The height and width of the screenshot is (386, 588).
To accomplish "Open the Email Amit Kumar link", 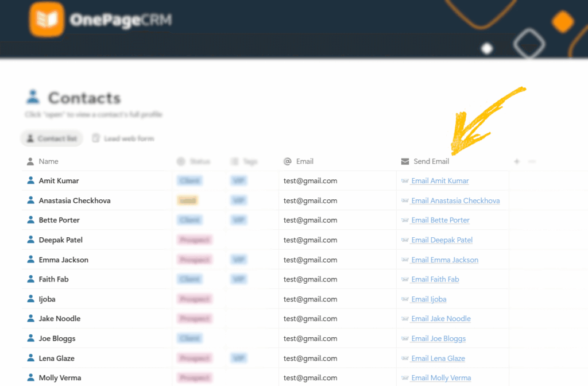I will tap(439, 180).
